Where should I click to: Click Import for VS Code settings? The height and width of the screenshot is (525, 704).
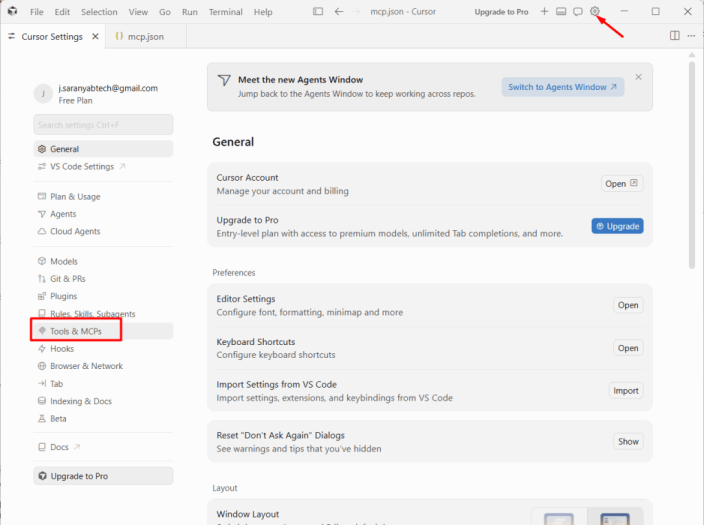click(626, 391)
